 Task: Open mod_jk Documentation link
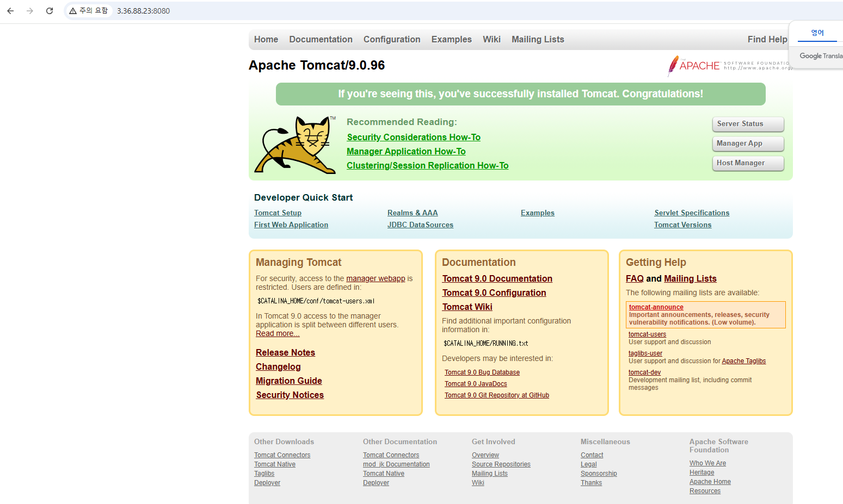tap(396, 464)
